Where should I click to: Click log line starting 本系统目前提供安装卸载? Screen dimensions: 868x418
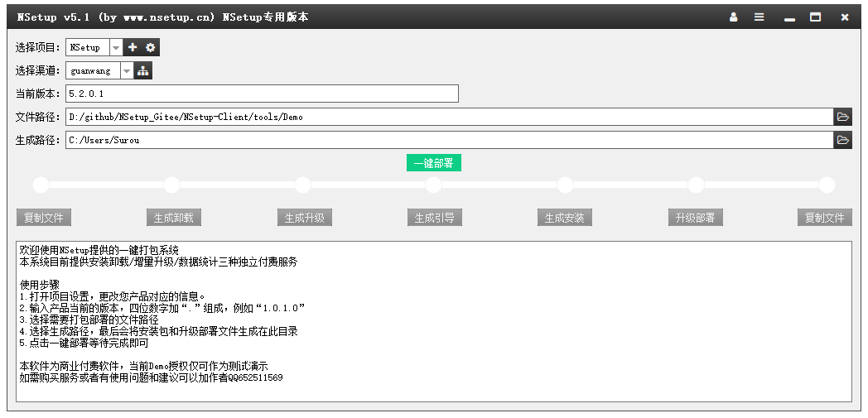click(158, 262)
